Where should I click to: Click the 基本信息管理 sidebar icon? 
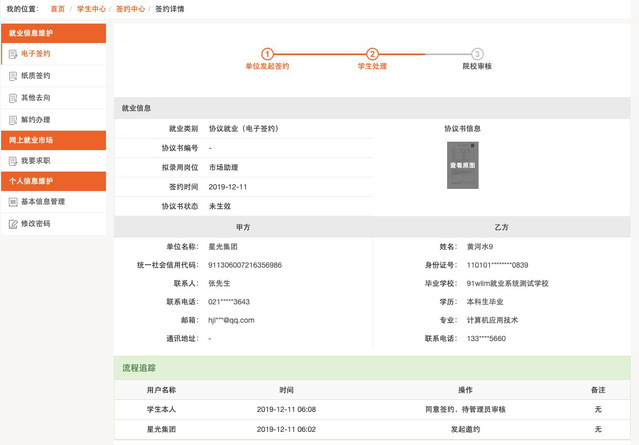point(12,202)
